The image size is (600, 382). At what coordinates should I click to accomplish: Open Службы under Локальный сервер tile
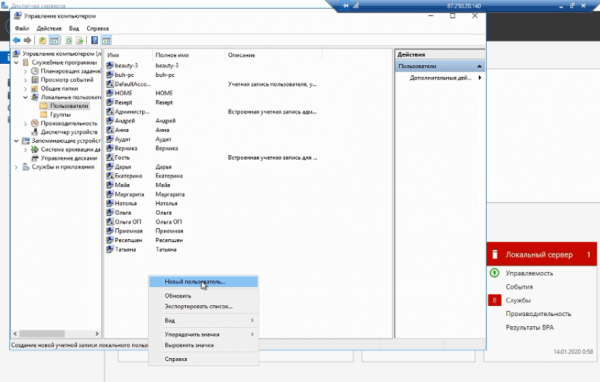[x=518, y=300]
